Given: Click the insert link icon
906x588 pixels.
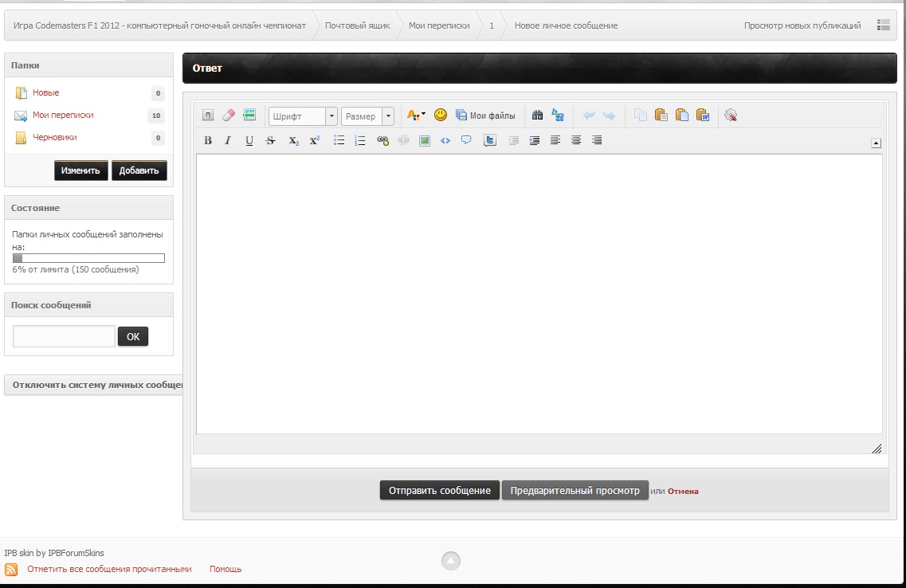Looking at the screenshot, I should pos(382,140).
